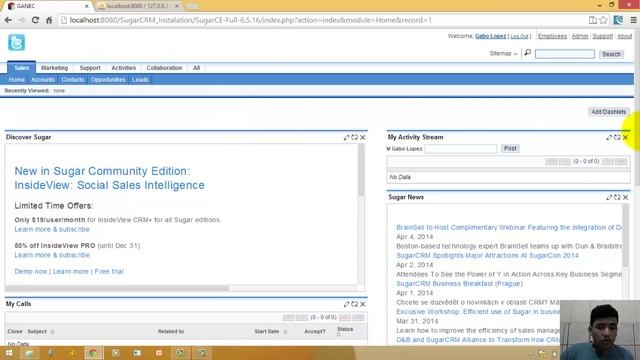Open the Employees link
Image resolution: width=640 pixels, height=360 pixels.
552,36
